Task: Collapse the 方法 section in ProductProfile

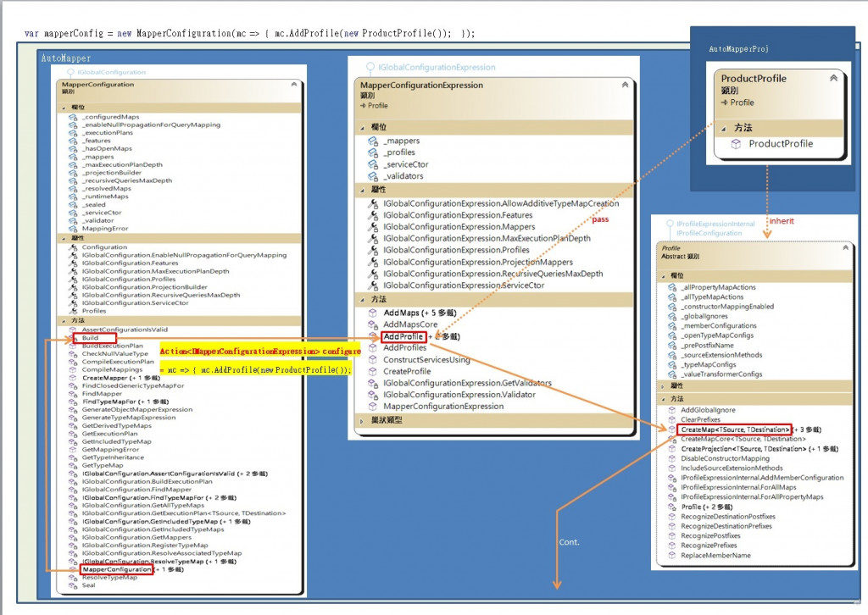Action: (724, 128)
